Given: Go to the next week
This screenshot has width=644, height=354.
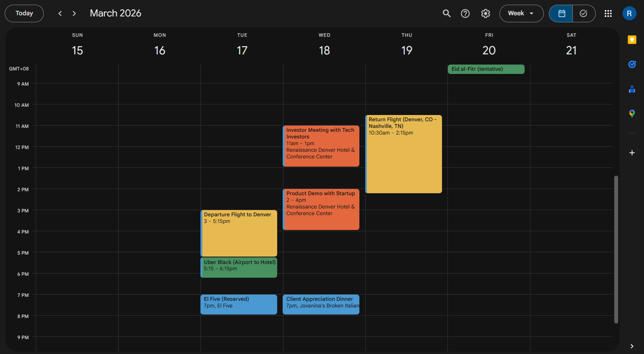Looking at the screenshot, I should pyautogui.click(x=74, y=13).
